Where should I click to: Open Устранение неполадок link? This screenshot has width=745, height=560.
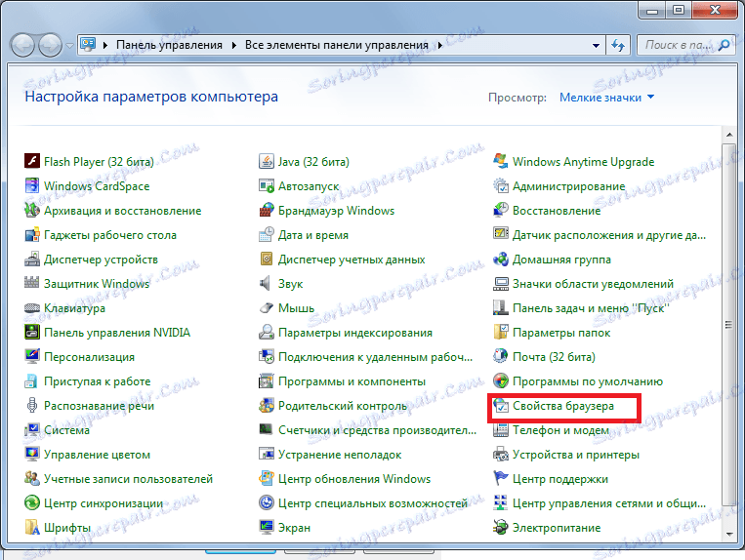coord(340,455)
